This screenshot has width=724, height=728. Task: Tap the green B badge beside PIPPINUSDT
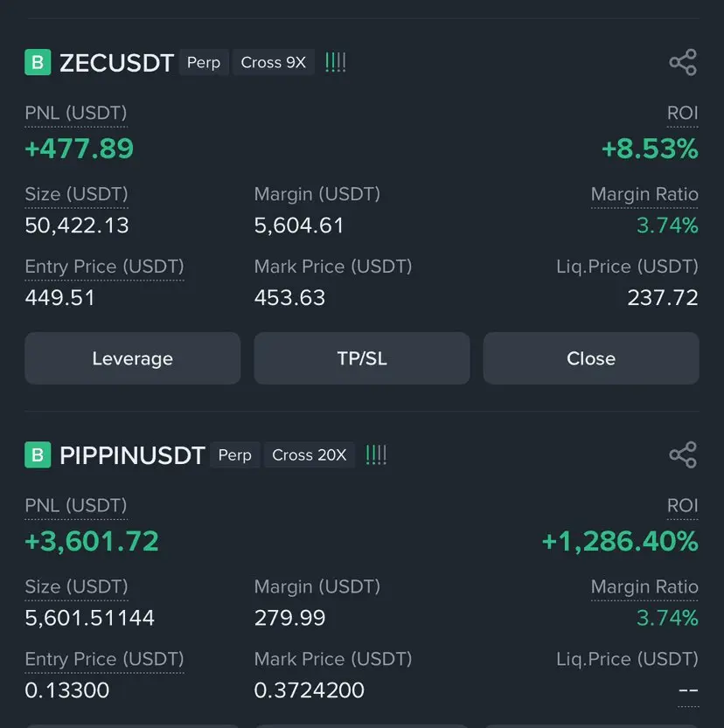pos(38,454)
